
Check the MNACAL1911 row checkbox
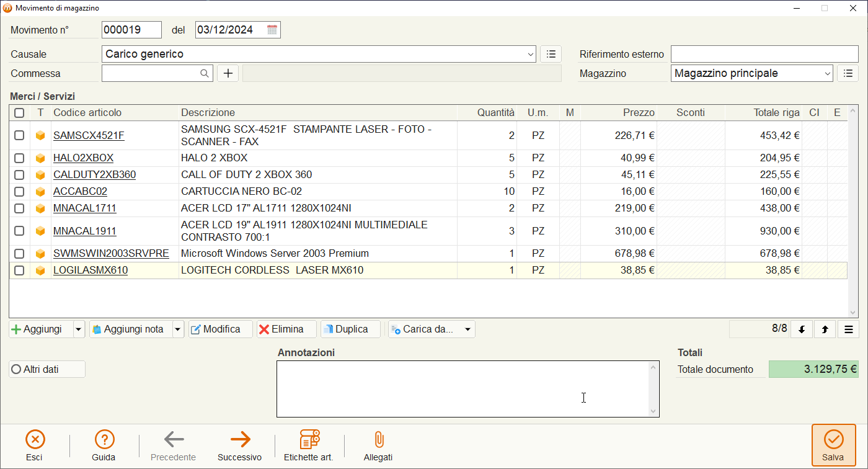19,231
